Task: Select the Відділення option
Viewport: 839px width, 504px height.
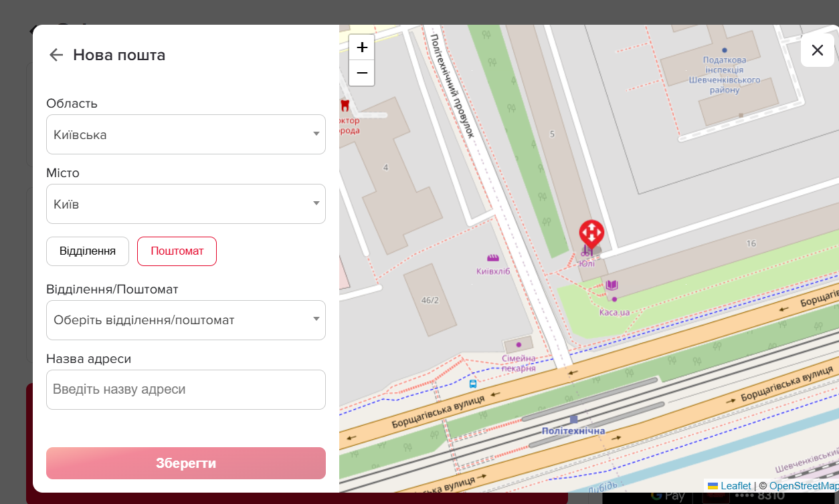Action: [x=88, y=251]
